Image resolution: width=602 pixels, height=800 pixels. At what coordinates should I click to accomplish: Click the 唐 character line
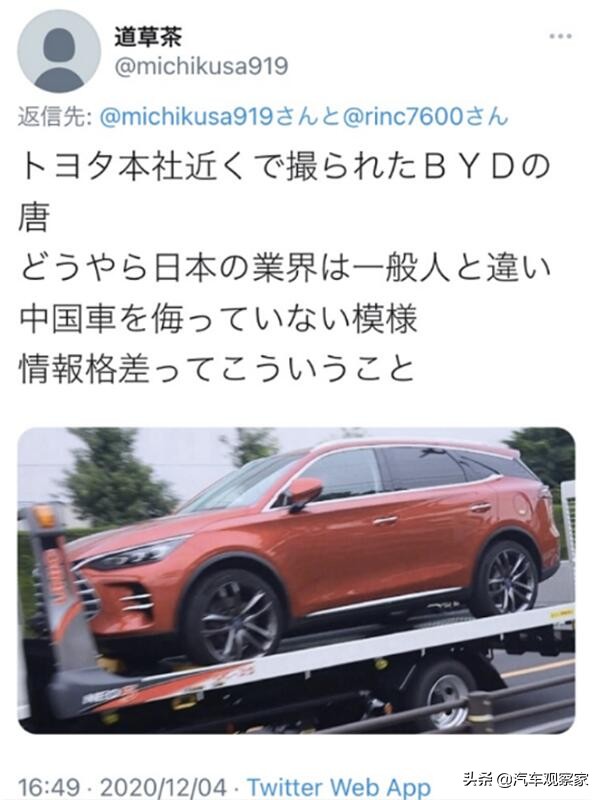[34, 218]
